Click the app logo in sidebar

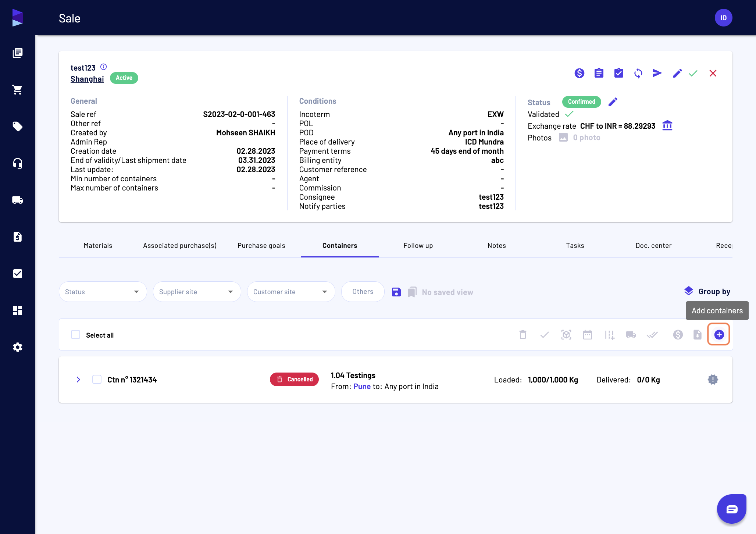(x=17, y=18)
